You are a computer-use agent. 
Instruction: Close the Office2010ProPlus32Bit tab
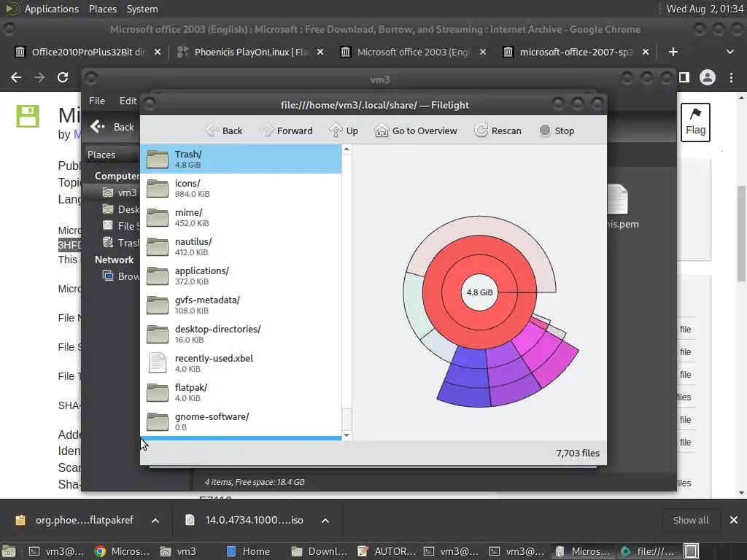[158, 52]
